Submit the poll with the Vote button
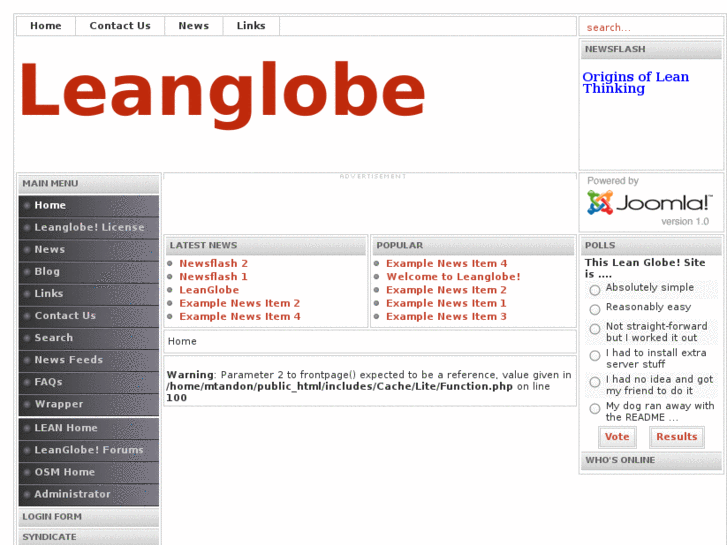727x545 pixels. [x=617, y=437]
